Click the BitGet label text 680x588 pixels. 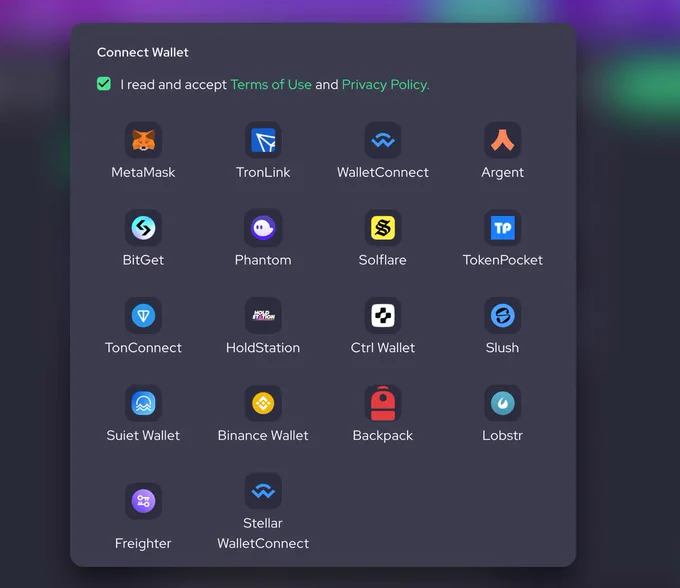point(143,260)
